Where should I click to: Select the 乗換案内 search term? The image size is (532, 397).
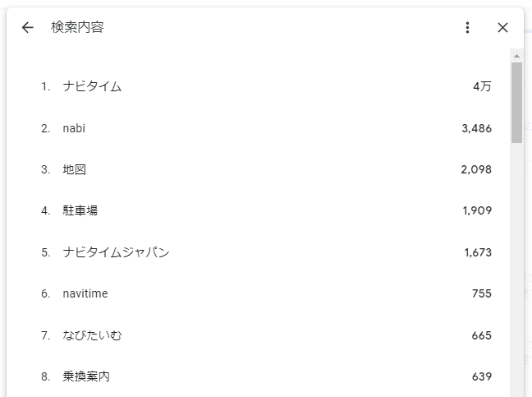[86, 376]
